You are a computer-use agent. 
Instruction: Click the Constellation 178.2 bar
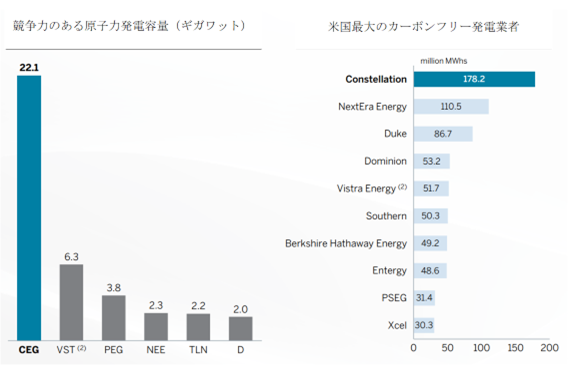(x=474, y=79)
